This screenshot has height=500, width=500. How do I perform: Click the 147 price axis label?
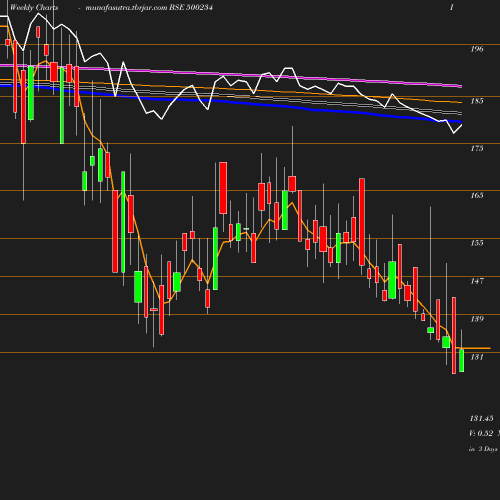477,281
